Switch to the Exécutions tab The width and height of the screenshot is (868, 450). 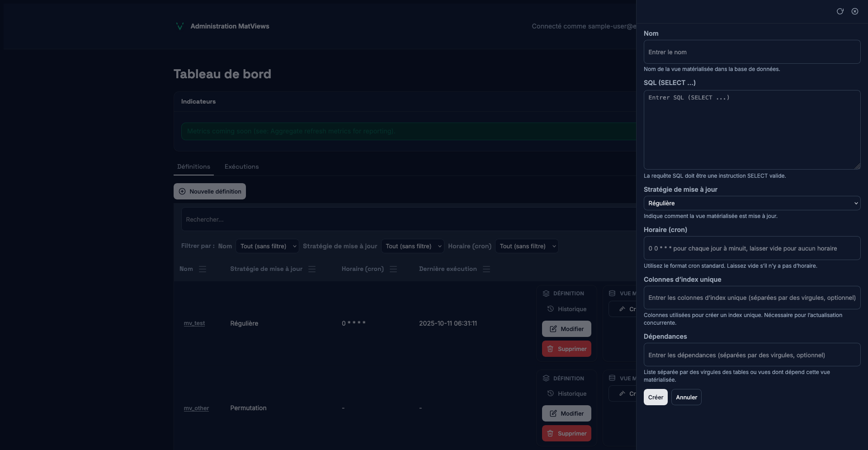pyautogui.click(x=241, y=166)
